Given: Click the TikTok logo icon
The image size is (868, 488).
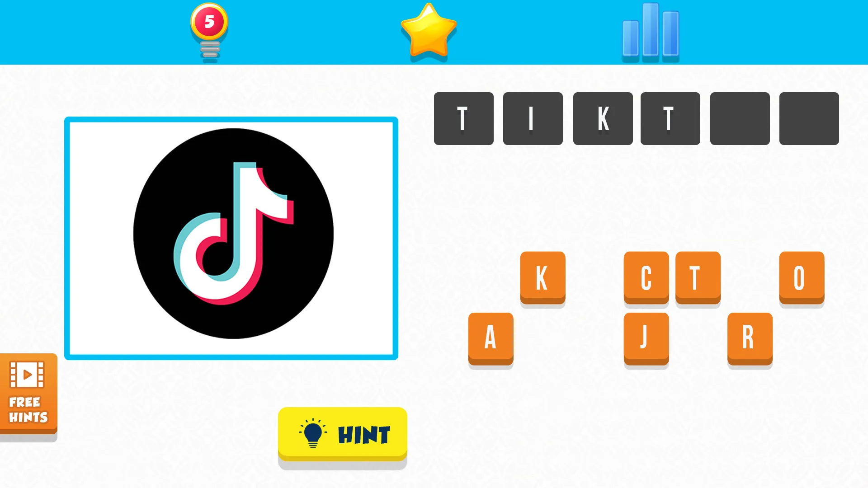Looking at the screenshot, I should tap(232, 238).
